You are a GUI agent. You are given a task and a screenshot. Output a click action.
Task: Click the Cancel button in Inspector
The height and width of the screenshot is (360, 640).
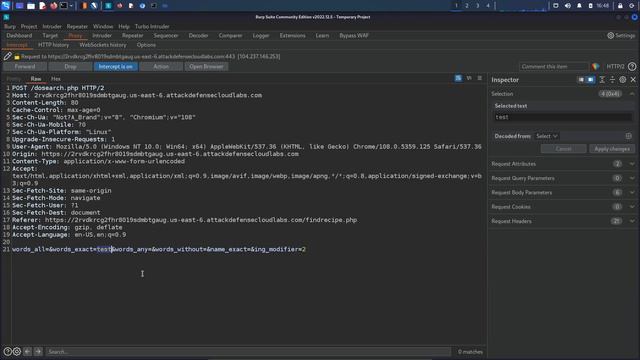pyautogui.click(x=563, y=149)
